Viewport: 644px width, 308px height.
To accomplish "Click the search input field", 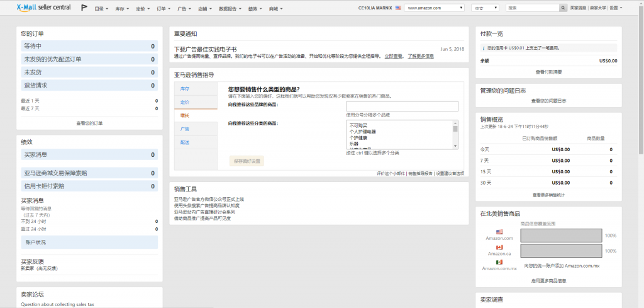I will pos(532,8).
